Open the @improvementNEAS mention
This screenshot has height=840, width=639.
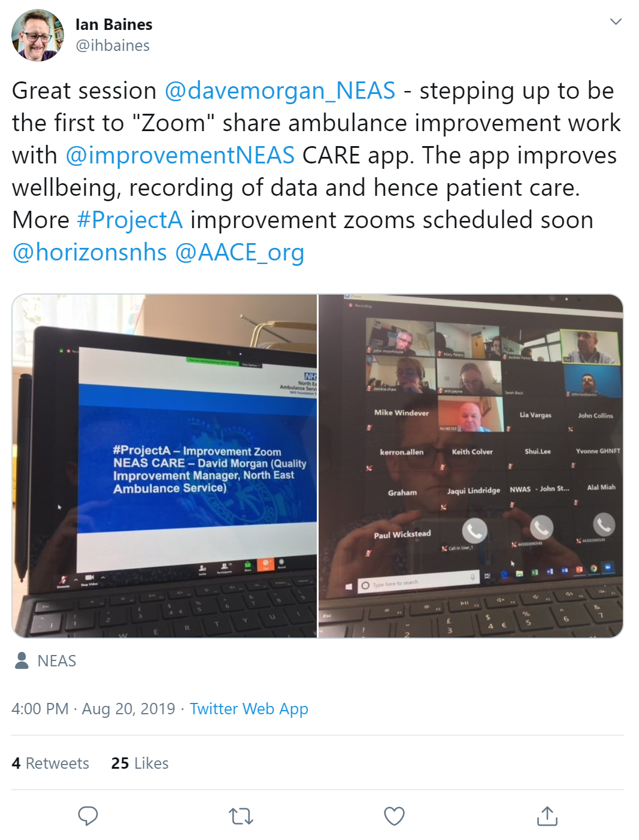(x=180, y=155)
